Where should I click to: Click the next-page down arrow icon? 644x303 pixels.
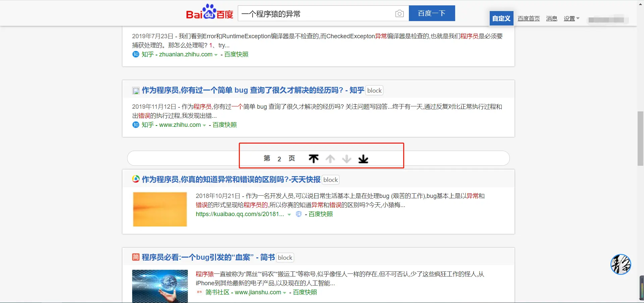pos(346,159)
